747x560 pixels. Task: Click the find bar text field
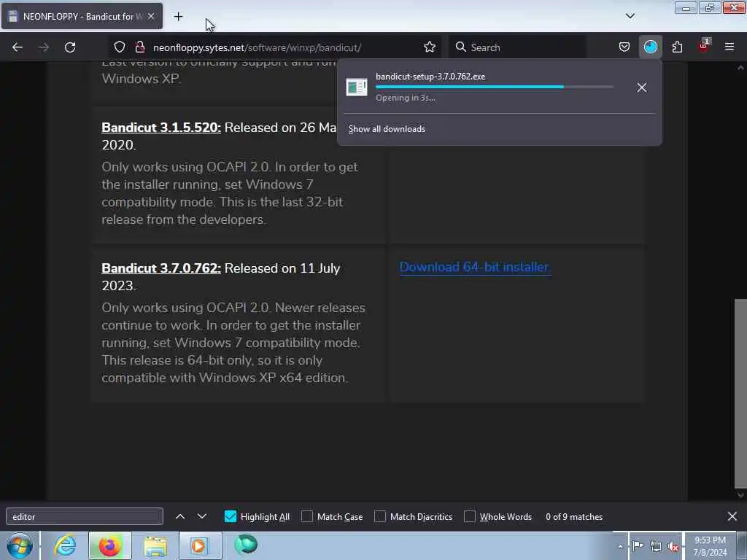(85, 517)
